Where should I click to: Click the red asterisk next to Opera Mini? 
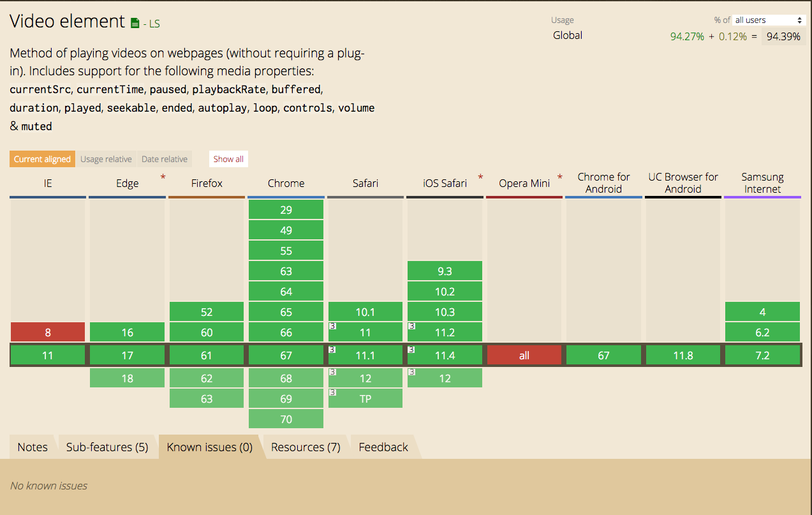(x=560, y=177)
